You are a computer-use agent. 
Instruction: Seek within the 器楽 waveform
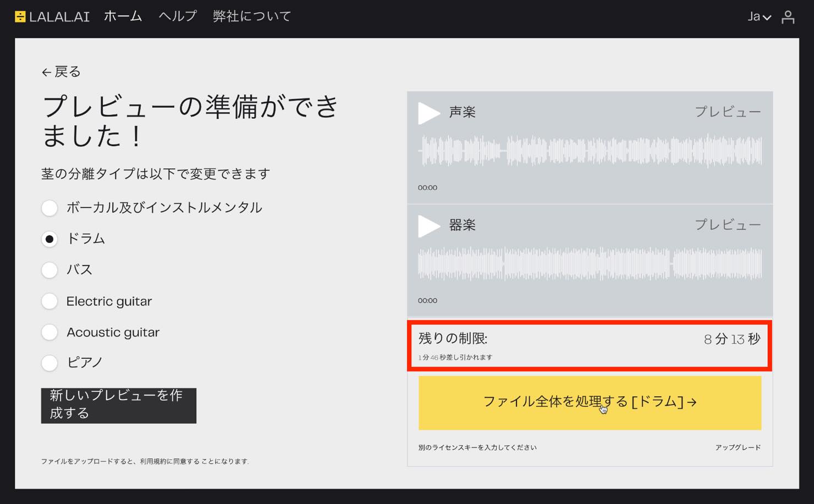[590, 263]
